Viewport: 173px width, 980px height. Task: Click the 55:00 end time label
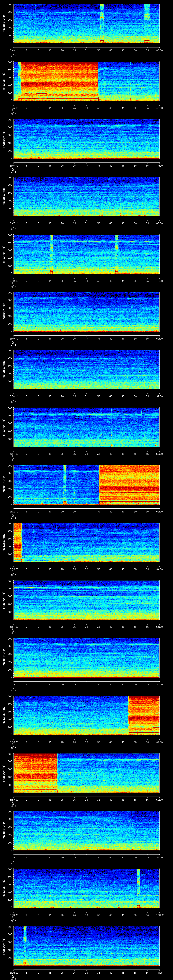(x=159, y=627)
